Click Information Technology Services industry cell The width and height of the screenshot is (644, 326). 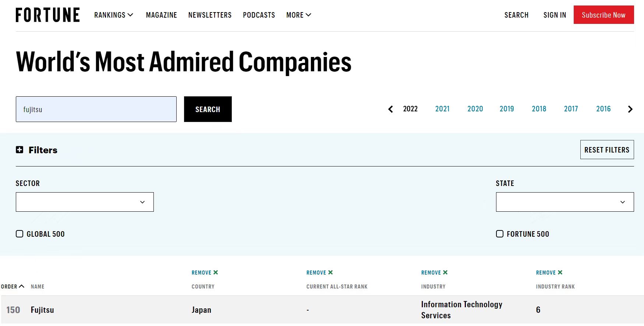pos(461,310)
